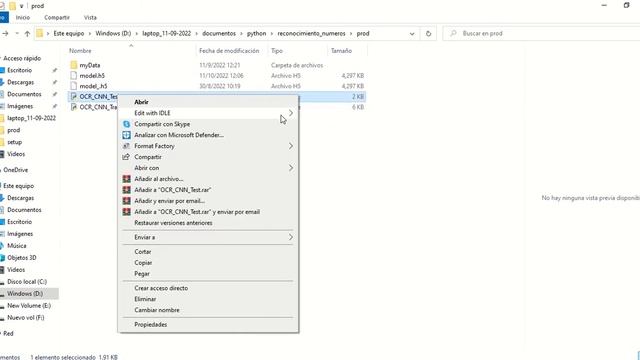Sort by Fecha de modificación column
The width and height of the screenshot is (640, 360).
click(x=229, y=51)
